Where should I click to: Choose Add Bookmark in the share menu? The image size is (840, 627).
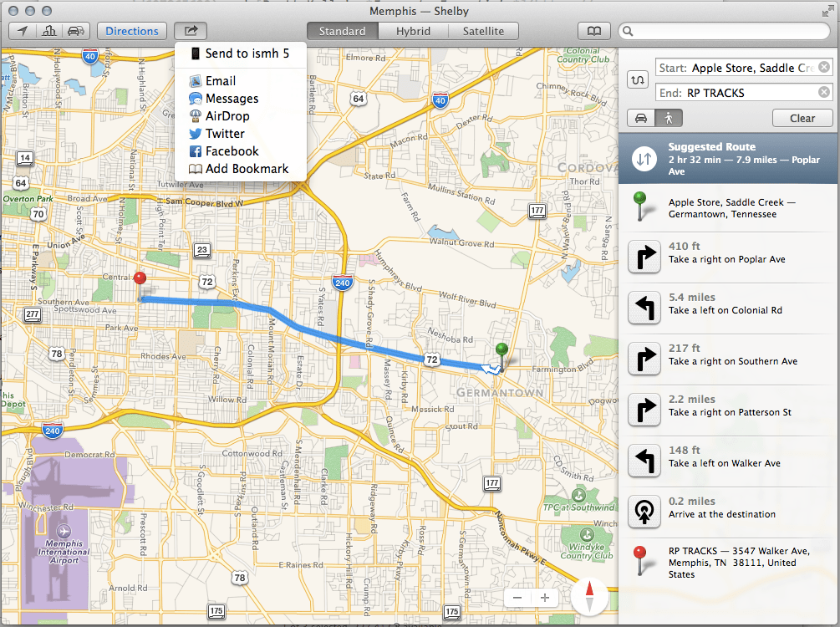(x=240, y=168)
